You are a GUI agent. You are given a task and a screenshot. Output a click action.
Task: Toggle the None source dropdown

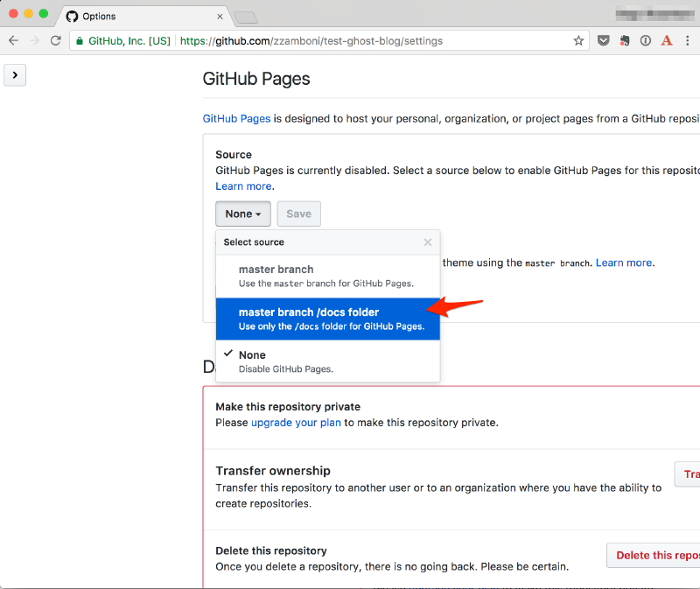pos(242,214)
